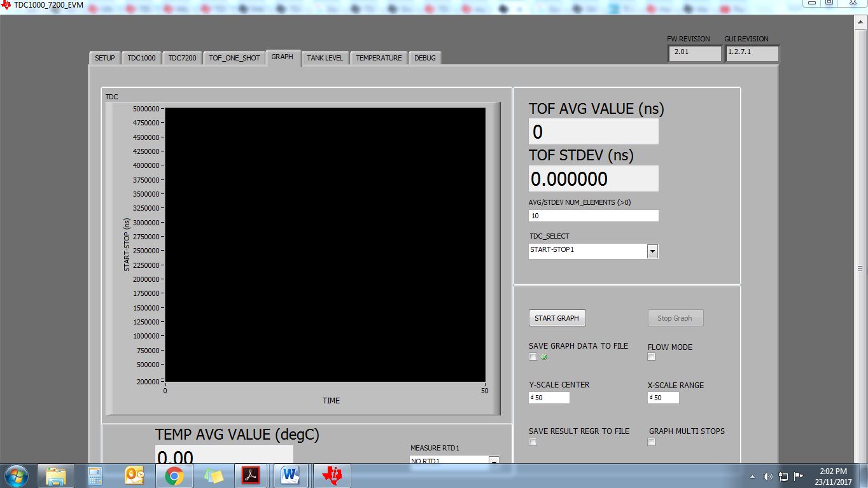The height and width of the screenshot is (488, 868).
Task: Enable SAVE GRAPH DATA TO FILE checkbox
Action: 533,357
